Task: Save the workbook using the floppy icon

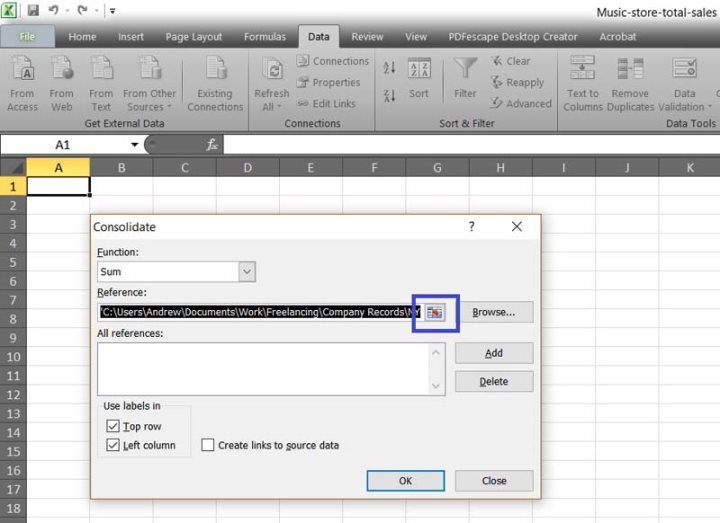Action: pyautogui.click(x=33, y=10)
